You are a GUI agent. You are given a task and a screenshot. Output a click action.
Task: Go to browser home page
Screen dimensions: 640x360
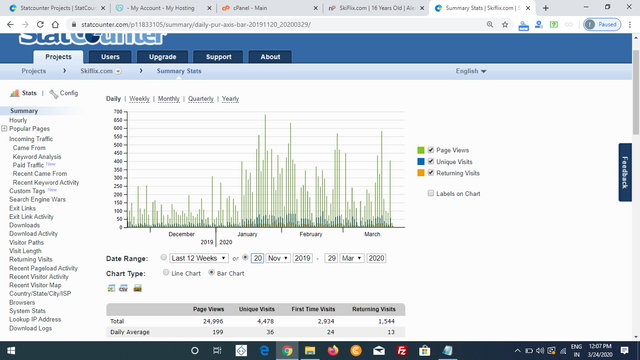[55, 24]
